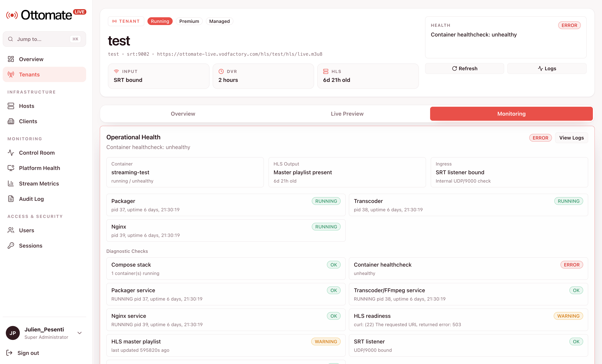
Task: Click the INPUT wifi signal icon
Action: coord(116,71)
